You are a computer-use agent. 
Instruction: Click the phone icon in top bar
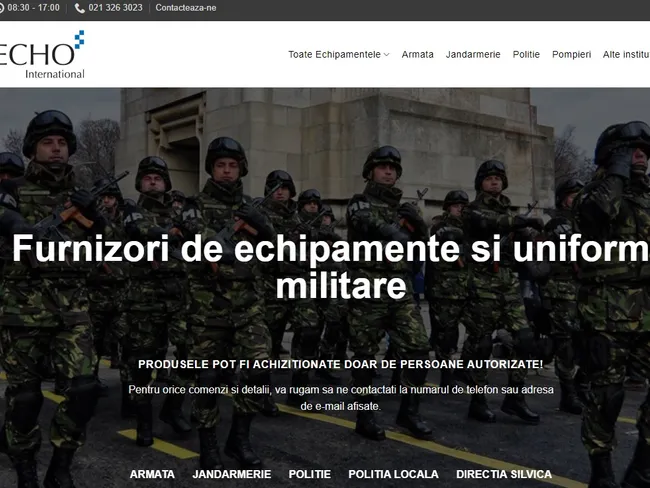[80, 8]
